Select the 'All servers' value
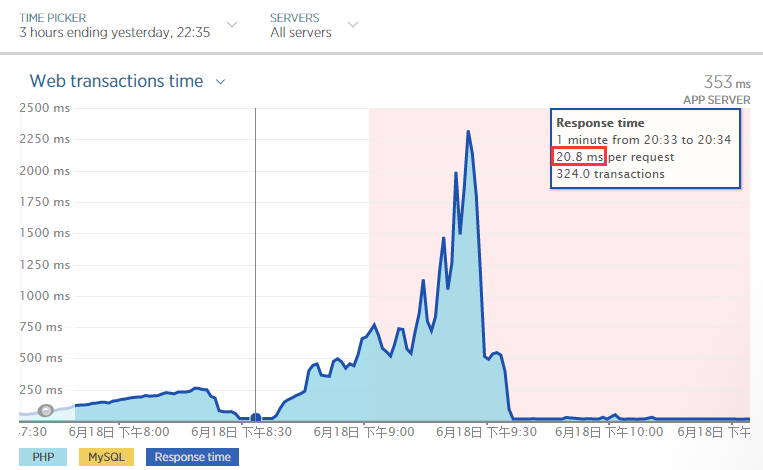 tap(301, 33)
